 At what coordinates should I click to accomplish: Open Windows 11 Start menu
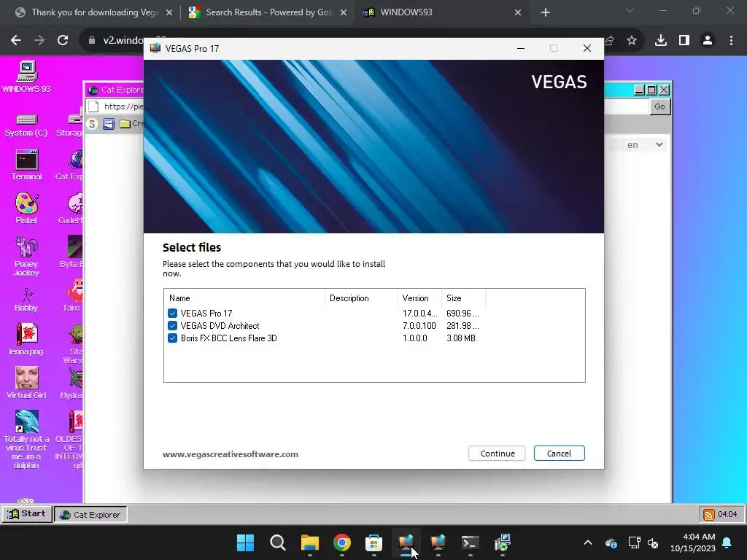pos(246,542)
